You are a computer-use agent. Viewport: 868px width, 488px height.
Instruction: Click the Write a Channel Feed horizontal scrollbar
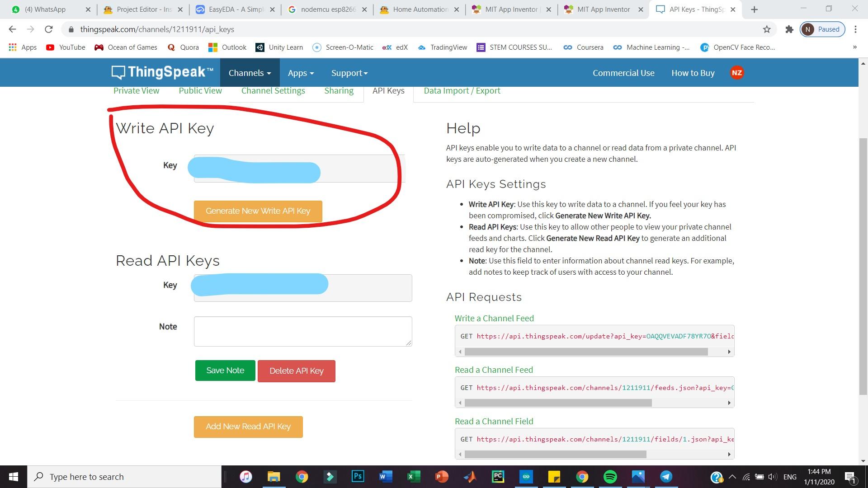click(586, 352)
